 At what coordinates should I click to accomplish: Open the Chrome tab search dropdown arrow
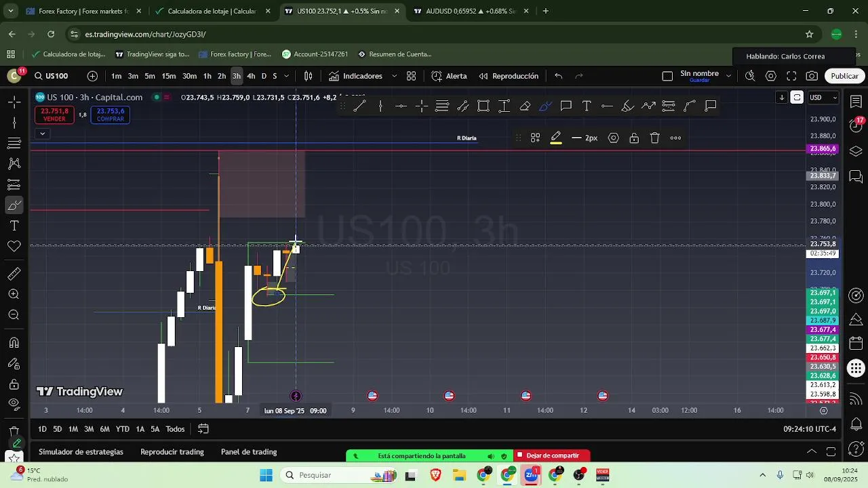[x=10, y=11]
